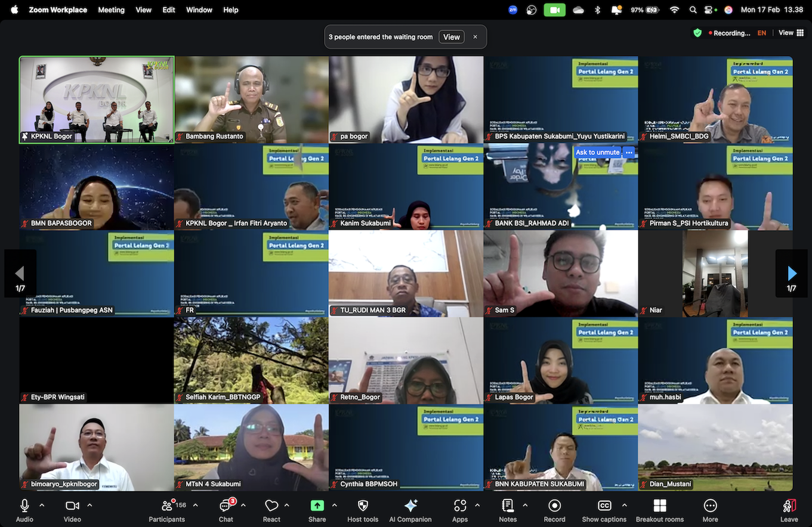812x527 pixels.
Task: Click View in waiting room notification
Action: coord(452,37)
